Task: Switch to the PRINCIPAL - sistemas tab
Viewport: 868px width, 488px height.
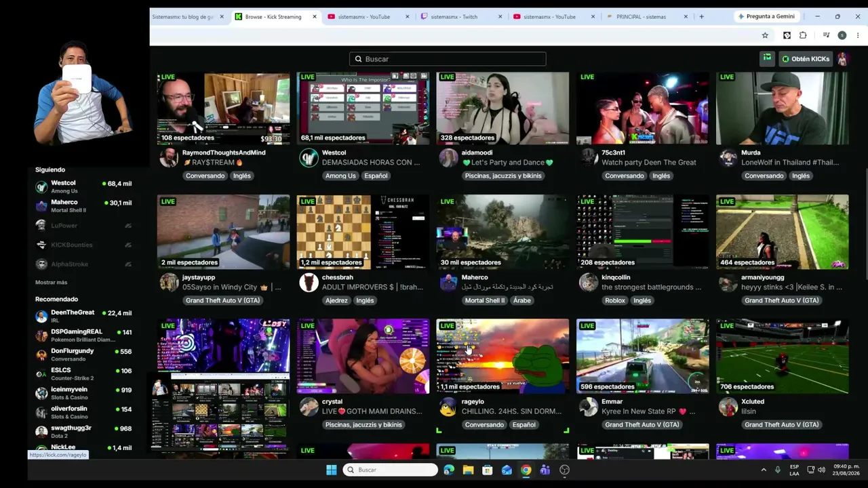Action: (x=647, y=16)
